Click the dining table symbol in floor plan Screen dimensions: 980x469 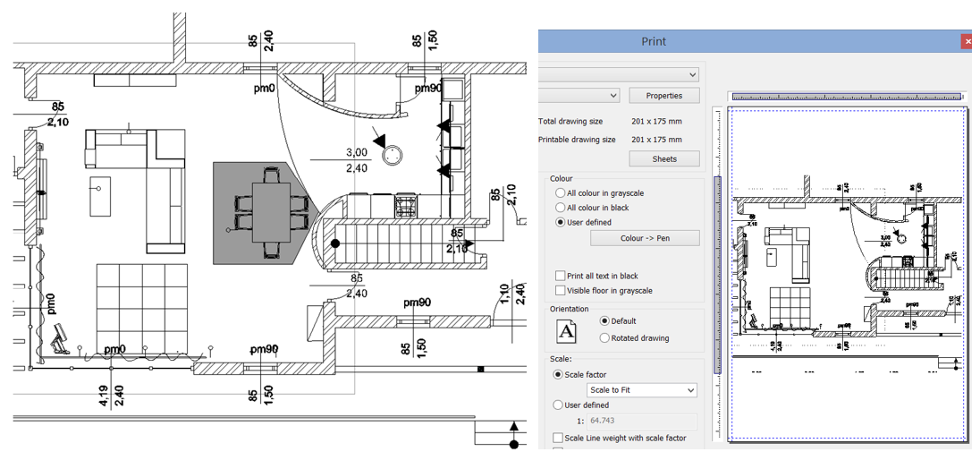pos(272,213)
